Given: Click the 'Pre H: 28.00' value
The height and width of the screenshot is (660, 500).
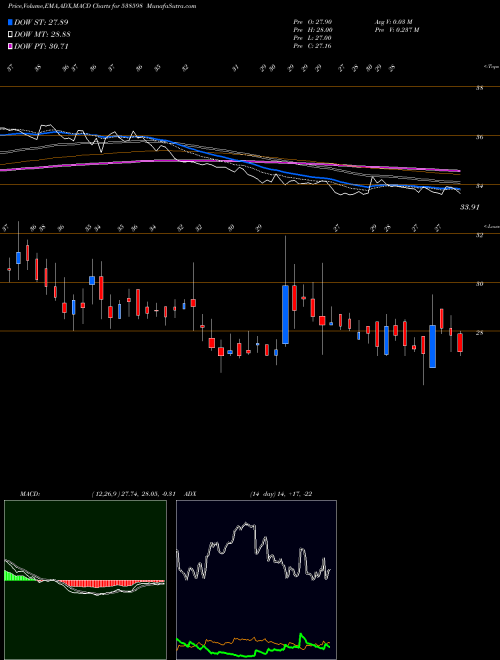Looking at the screenshot, I should (x=313, y=30).
